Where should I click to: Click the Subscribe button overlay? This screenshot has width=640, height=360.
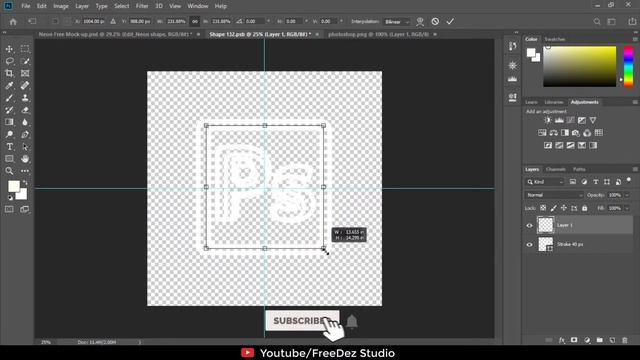tap(302, 321)
